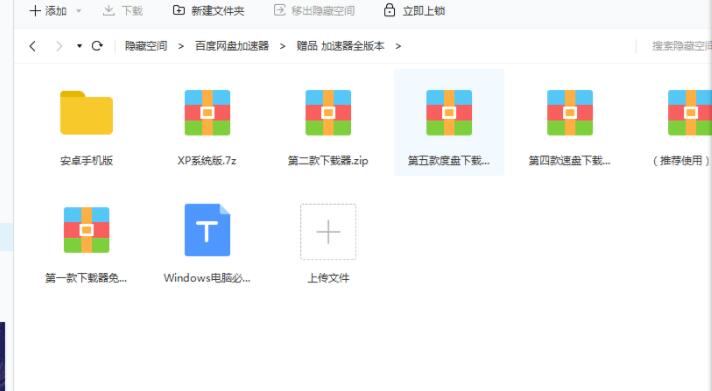
Task: Refresh the file list
Action: [x=97, y=46]
